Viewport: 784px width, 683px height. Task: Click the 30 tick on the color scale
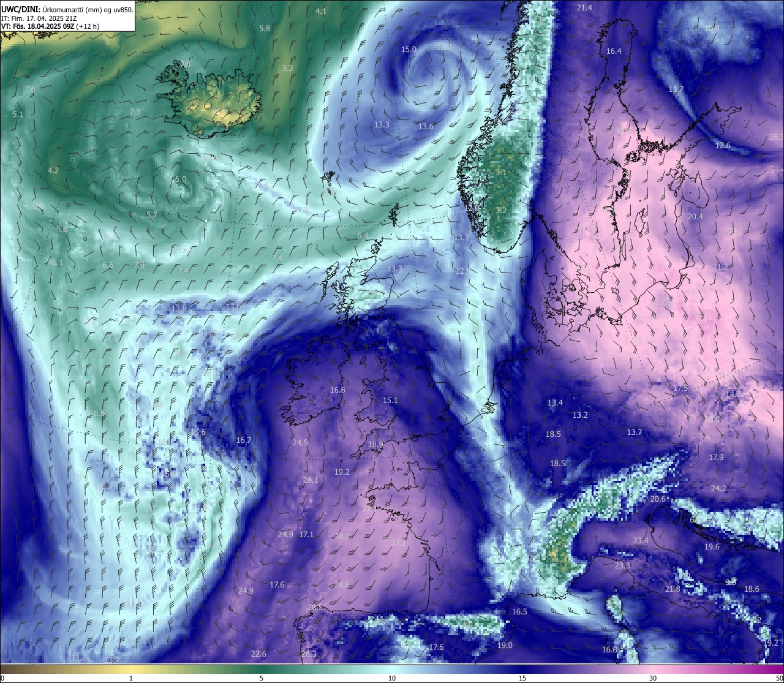pyautogui.click(x=653, y=678)
